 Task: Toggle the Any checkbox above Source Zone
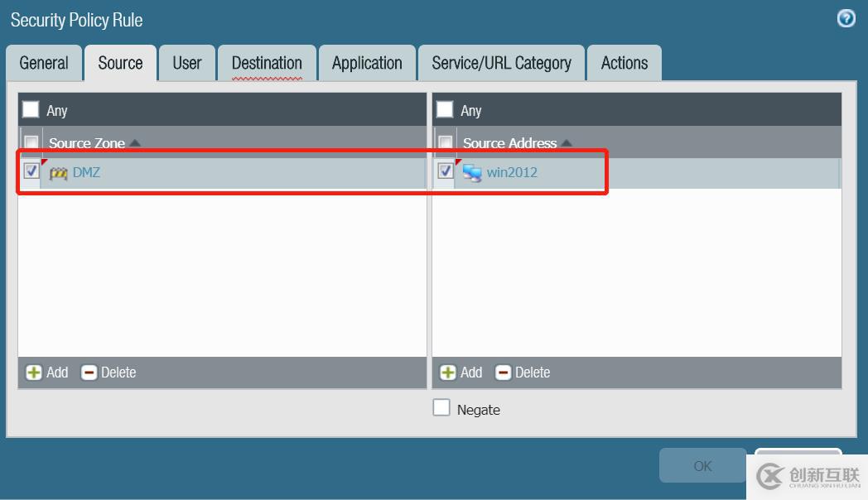31,109
